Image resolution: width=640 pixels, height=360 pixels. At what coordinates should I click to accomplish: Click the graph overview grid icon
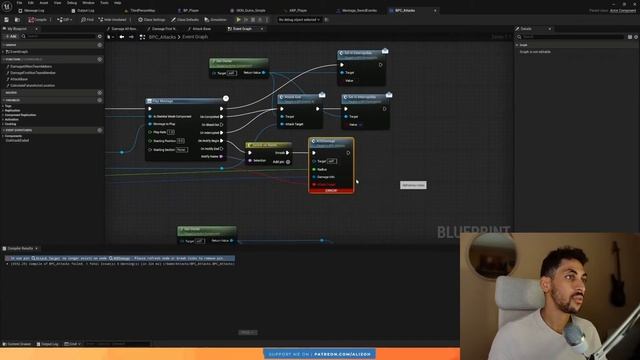click(x=142, y=37)
